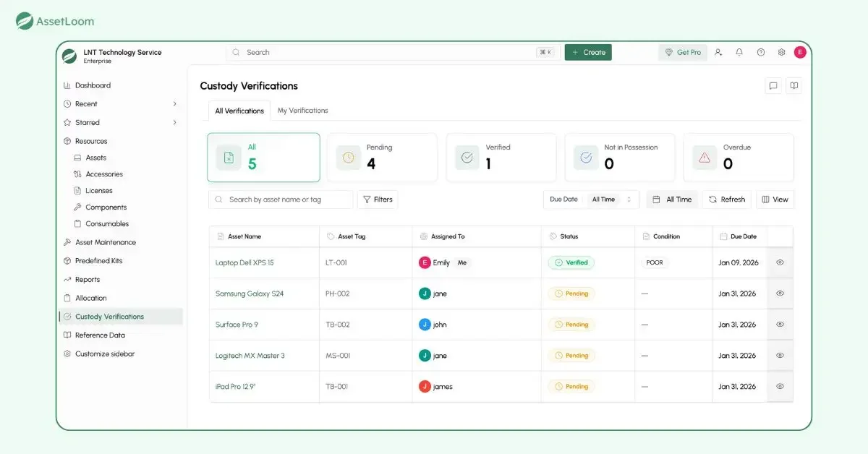868x454 pixels.
Task: Select the Pending summary card
Action: pos(382,157)
